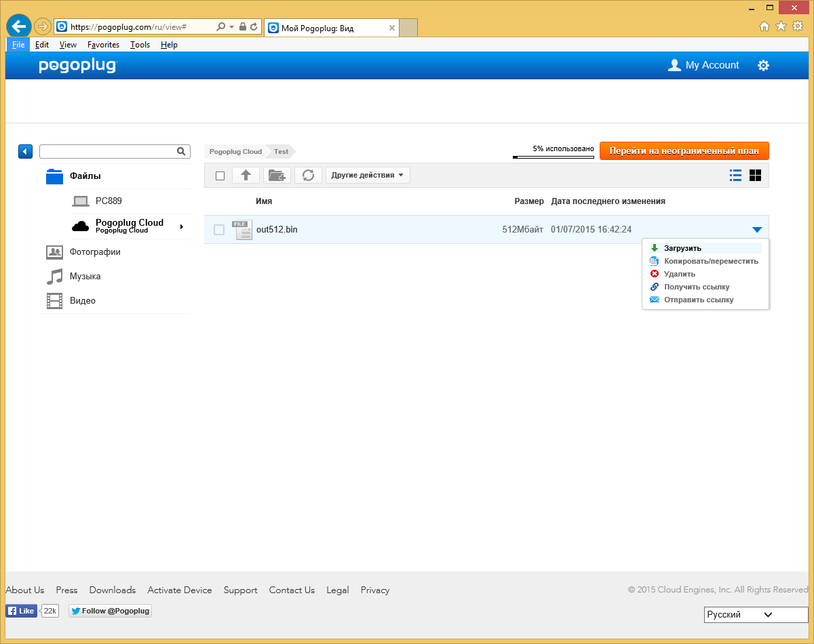Image resolution: width=814 pixels, height=644 pixels.
Task: Check the out512.bin file checkbox
Action: click(219, 230)
